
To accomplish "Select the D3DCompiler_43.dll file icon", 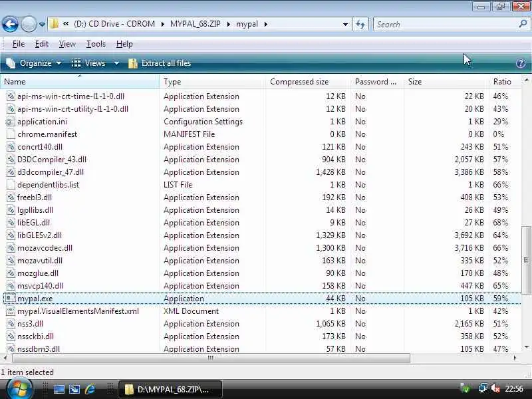I will 11,160.
